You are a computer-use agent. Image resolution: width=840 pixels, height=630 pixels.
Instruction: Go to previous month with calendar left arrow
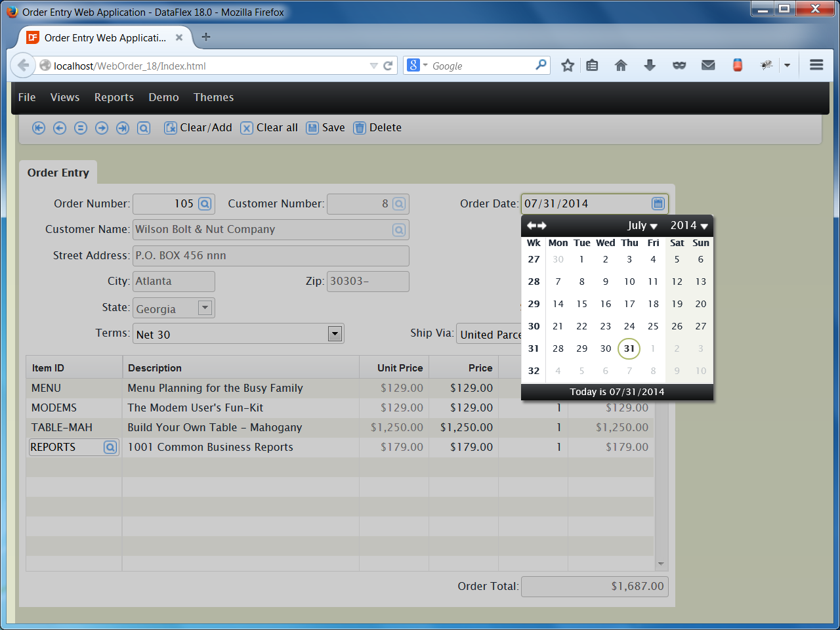click(x=531, y=226)
